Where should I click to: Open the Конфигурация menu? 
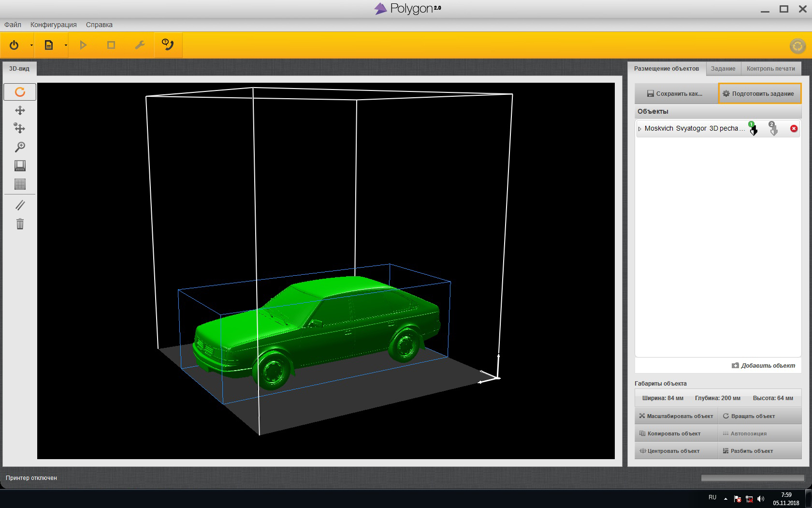(54, 25)
